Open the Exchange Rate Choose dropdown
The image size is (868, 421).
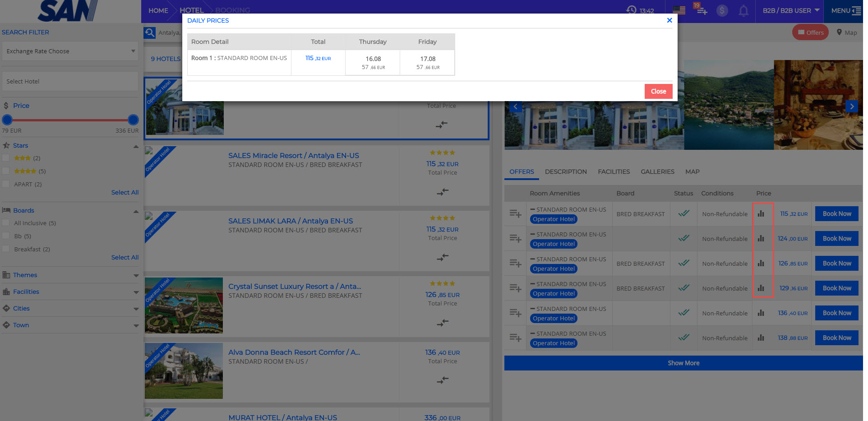[70, 51]
